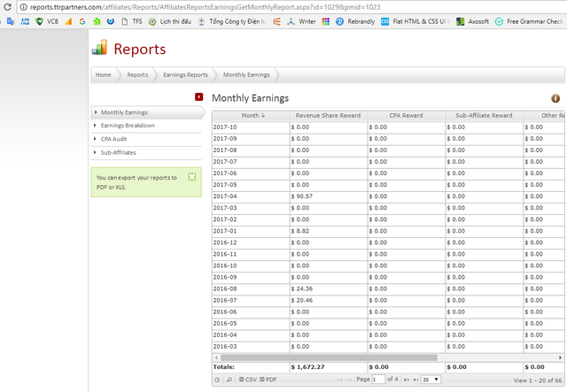The image size is (567, 392).
Task: Click the page number input field
Action: 379,379
